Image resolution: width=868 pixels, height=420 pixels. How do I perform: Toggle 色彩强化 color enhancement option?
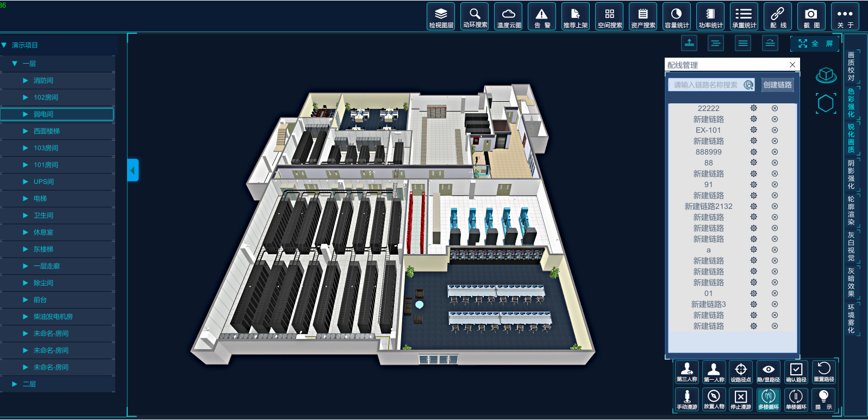tap(851, 103)
